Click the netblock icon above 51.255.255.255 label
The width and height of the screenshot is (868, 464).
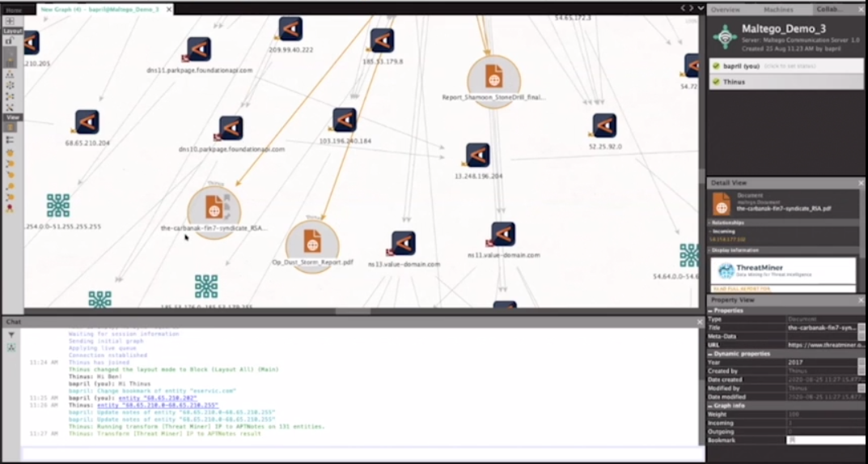pos(58,205)
